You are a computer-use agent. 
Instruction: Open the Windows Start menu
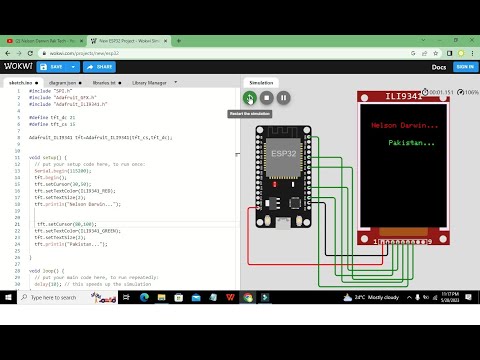click(x=8, y=297)
